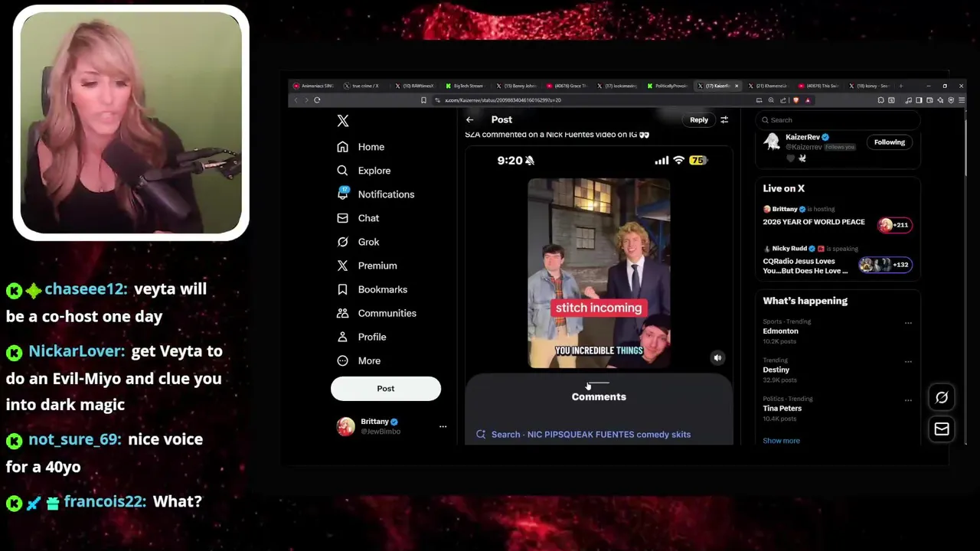
Task: Open the Profile person icon
Action: click(x=342, y=337)
